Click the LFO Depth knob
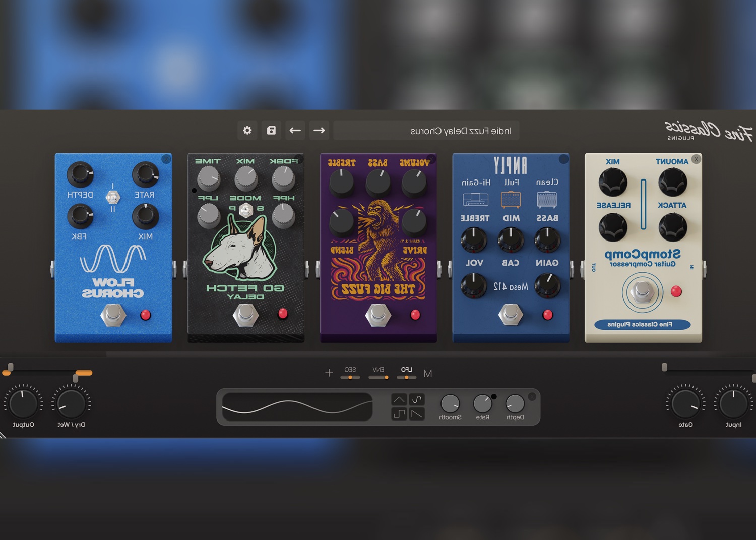The width and height of the screenshot is (756, 540). click(x=515, y=403)
